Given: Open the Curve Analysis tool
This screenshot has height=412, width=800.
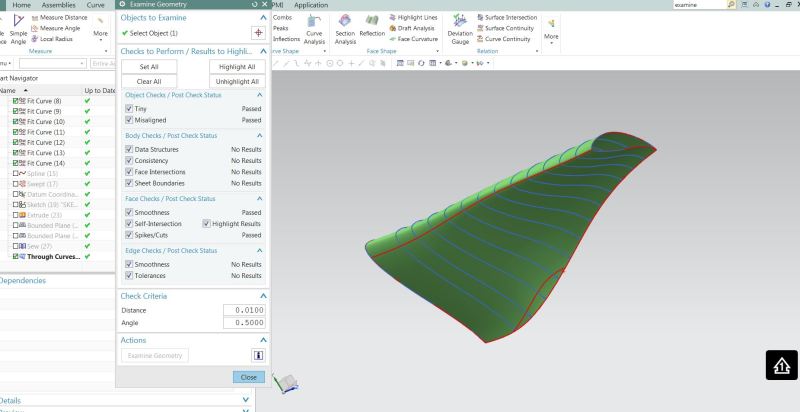Looking at the screenshot, I should coord(314,30).
